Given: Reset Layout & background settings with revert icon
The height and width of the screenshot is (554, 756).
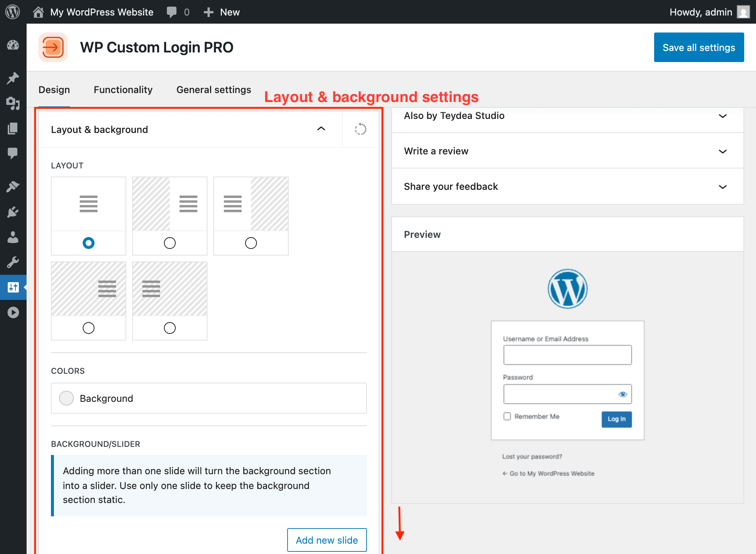Looking at the screenshot, I should 360,129.
